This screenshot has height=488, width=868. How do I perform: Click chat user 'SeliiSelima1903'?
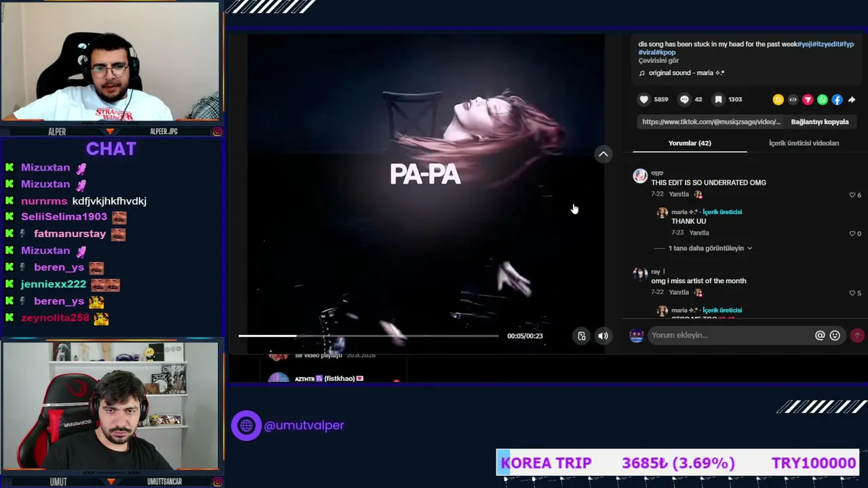(x=64, y=217)
